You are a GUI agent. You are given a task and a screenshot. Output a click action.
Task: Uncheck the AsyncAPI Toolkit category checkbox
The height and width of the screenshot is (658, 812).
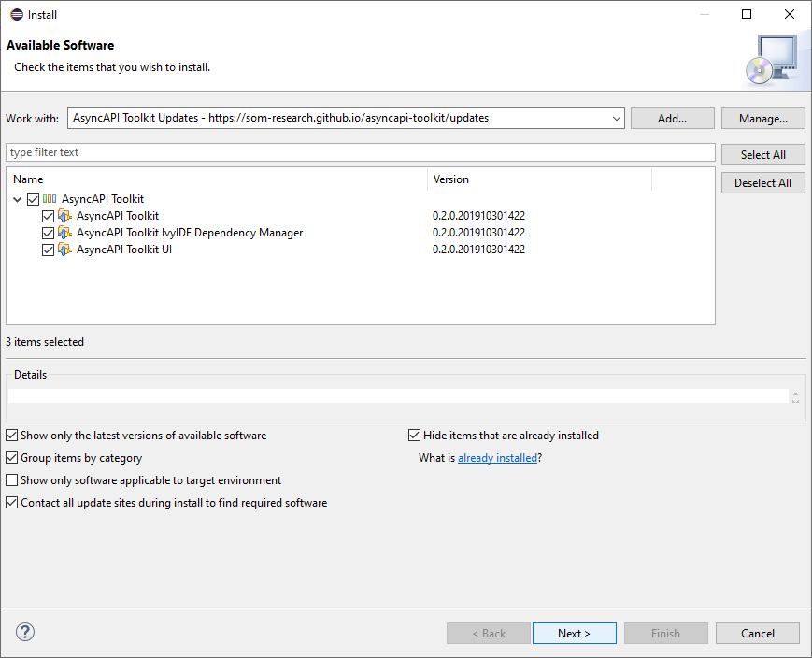(33, 199)
